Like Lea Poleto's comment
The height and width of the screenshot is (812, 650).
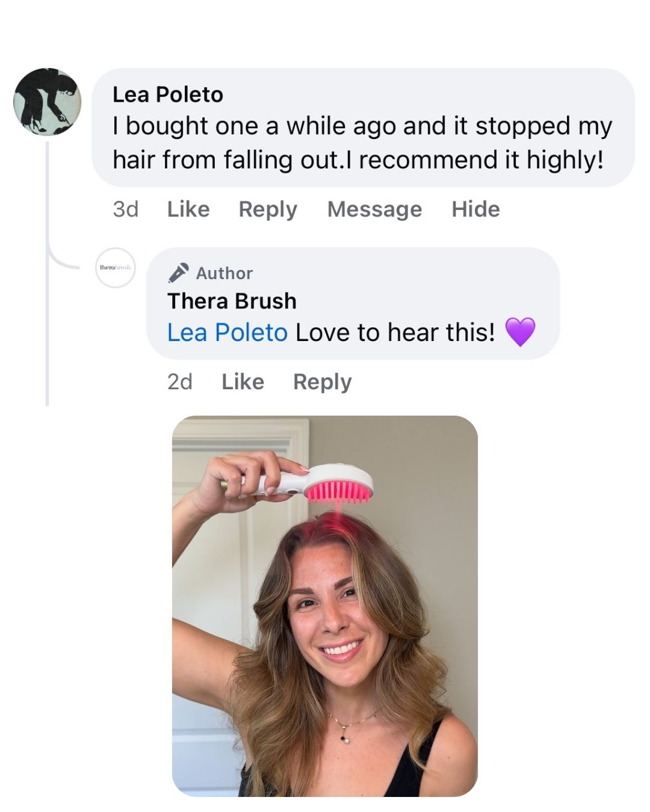coord(188,209)
